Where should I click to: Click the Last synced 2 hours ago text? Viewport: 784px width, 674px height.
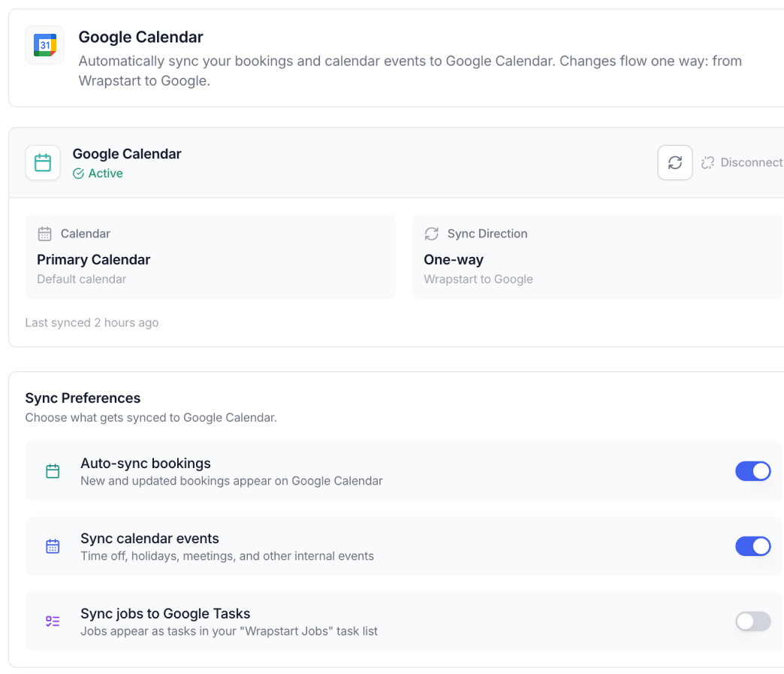point(92,323)
